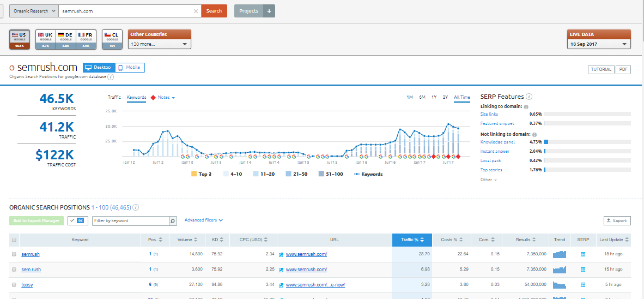Open info icon beside Organic Search Positions subtitle
This screenshot has width=644, height=299.
[x=111, y=77]
